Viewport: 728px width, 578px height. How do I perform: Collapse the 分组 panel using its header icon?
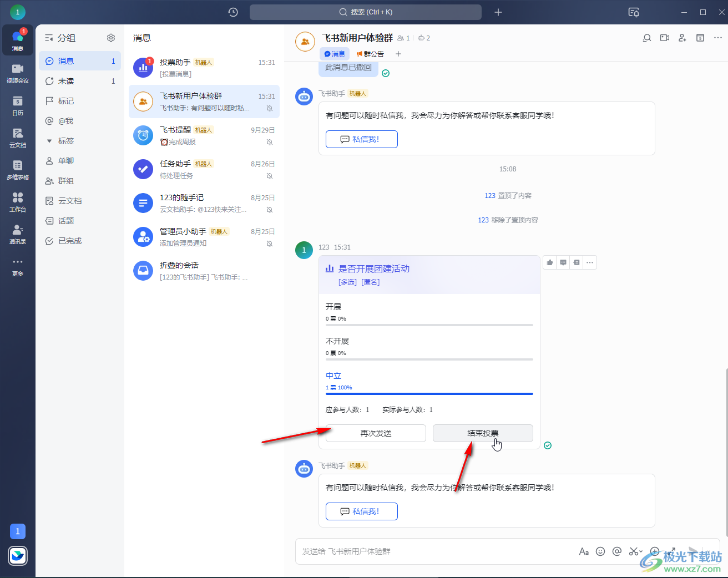pos(49,38)
